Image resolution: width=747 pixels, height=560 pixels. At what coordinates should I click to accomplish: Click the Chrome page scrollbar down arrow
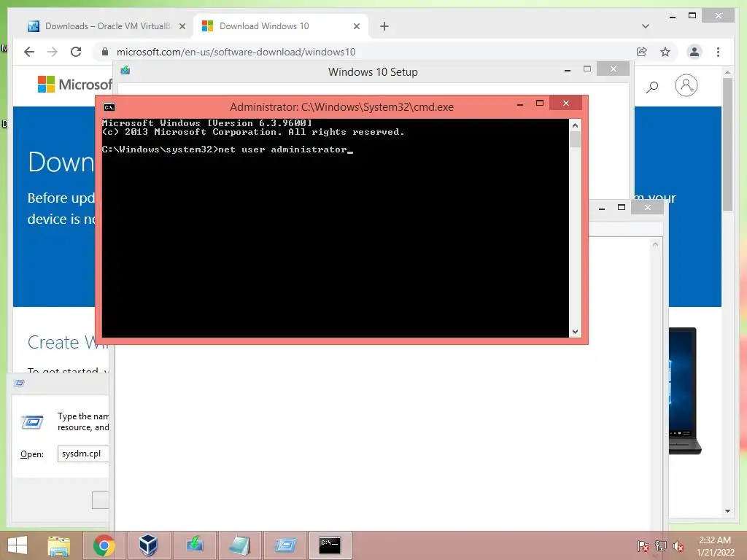click(x=727, y=511)
